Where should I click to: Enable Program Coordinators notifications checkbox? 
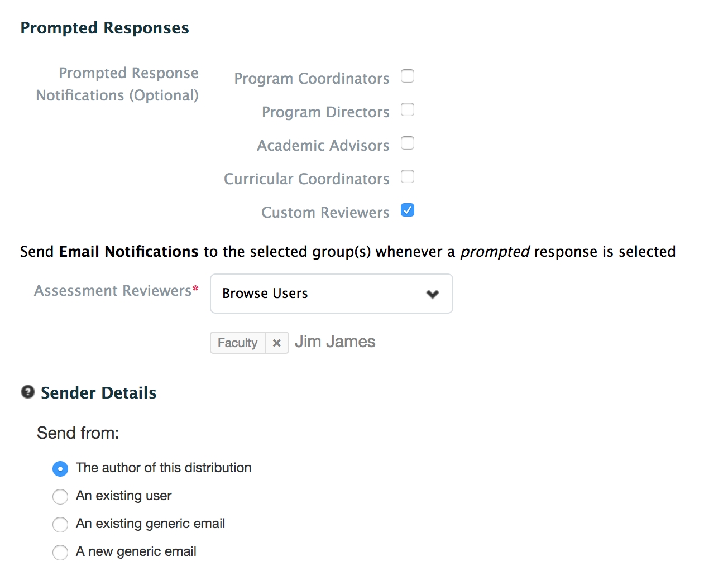coord(408,76)
